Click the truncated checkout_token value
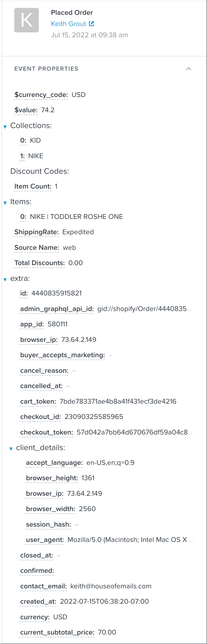 (x=134, y=432)
